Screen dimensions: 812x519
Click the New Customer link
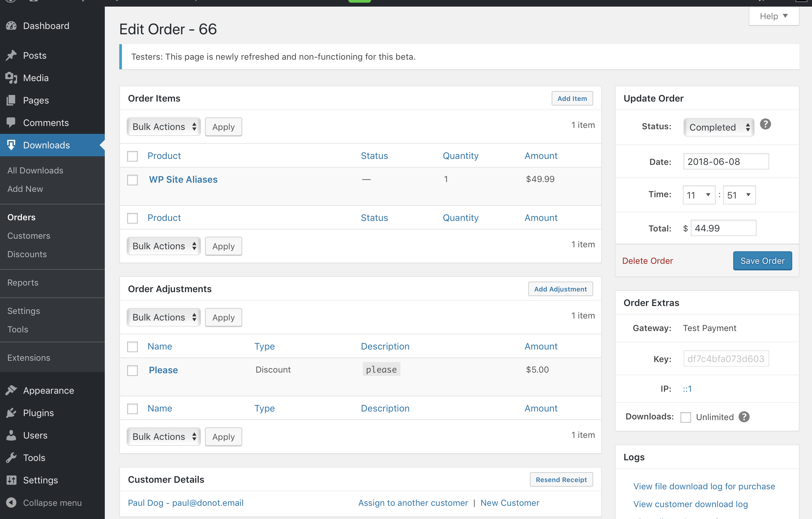tap(510, 503)
